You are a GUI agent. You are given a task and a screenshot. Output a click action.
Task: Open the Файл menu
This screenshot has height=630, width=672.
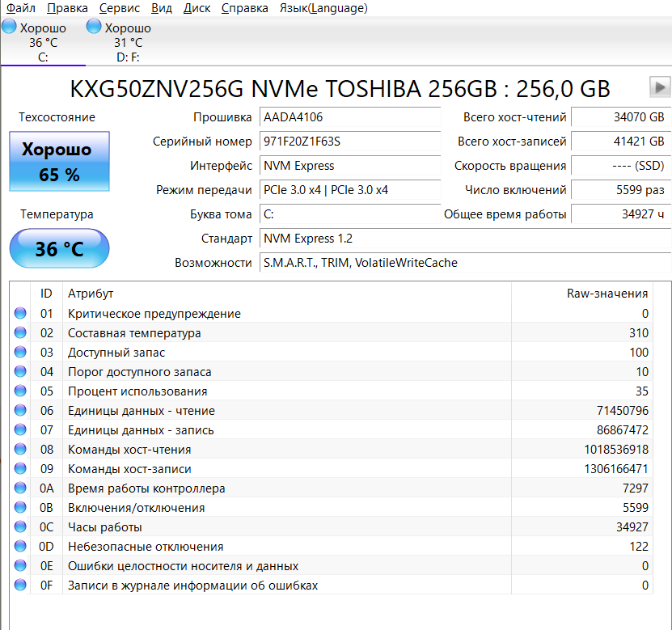20,8
